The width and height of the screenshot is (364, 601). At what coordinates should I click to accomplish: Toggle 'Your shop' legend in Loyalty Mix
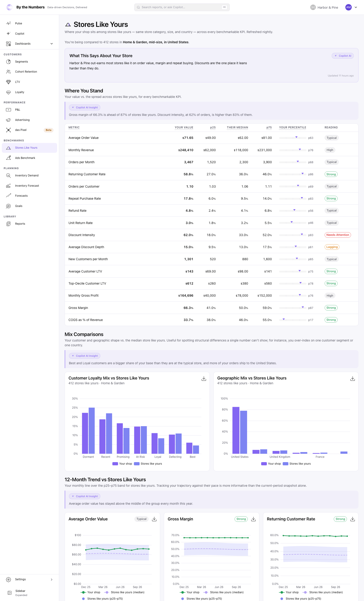(x=122, y=464)
